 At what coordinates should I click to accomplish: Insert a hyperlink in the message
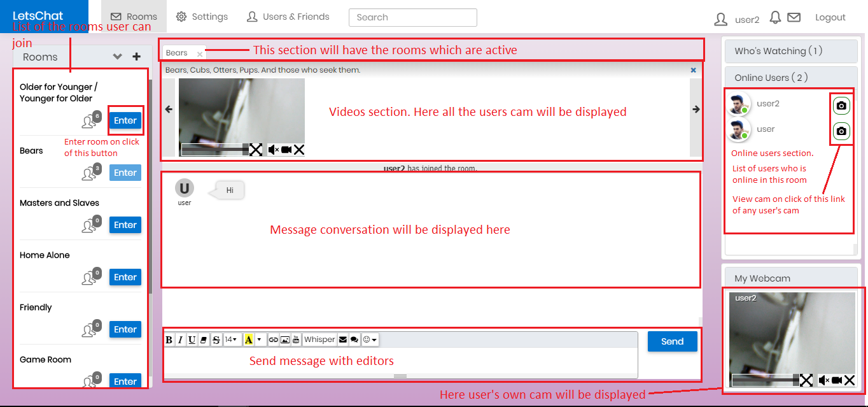(273, 340)
